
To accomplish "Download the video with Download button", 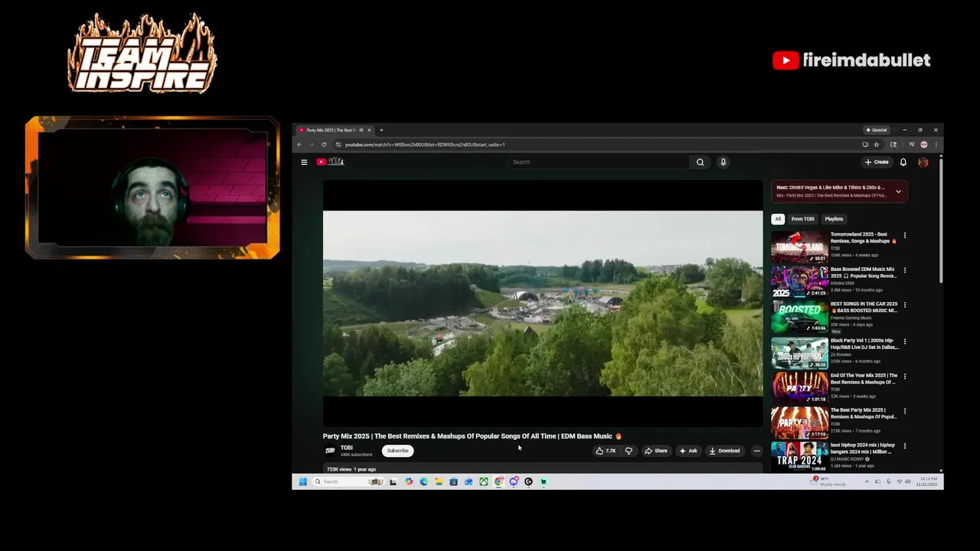I will click(x=724, y=451).
